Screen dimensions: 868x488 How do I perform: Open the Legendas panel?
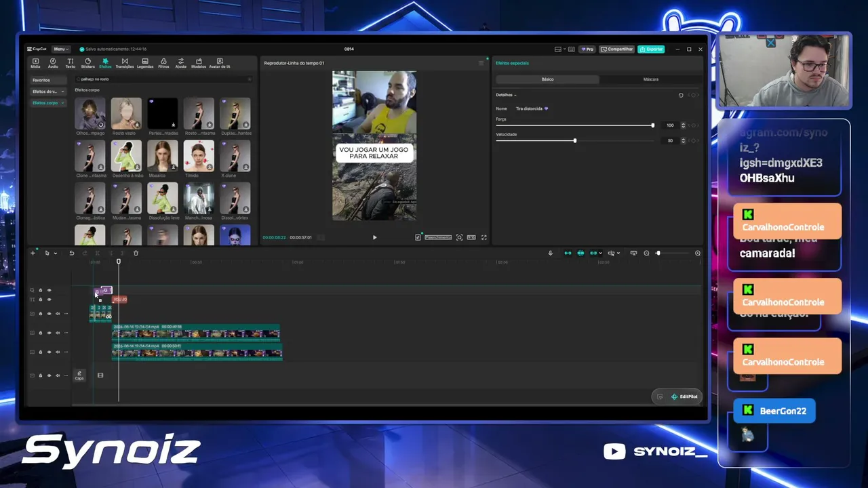pyautogui.click(x=145, y=63)
